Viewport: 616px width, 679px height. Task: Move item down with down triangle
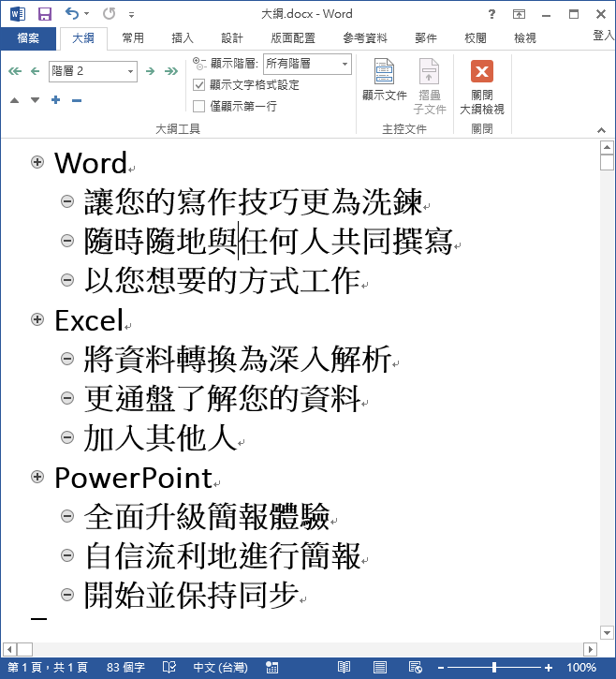click(35, 100)
